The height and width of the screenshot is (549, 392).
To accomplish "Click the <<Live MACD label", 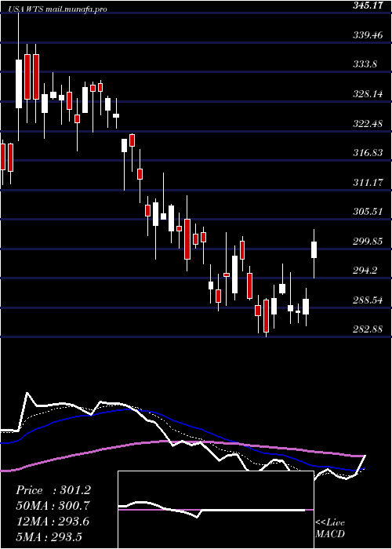I will click(330, 529).
